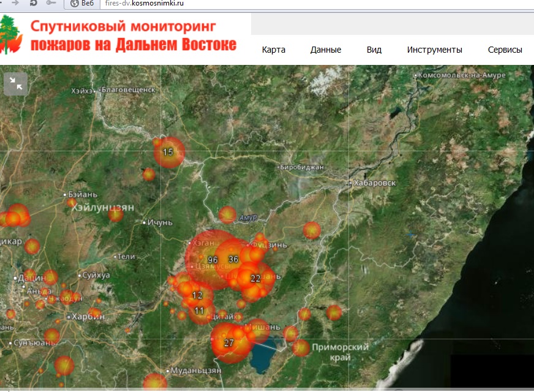Select the fire cluster marked 96
Image resolution: width=534 pixels, height=392 pixels.
point(212,260)
